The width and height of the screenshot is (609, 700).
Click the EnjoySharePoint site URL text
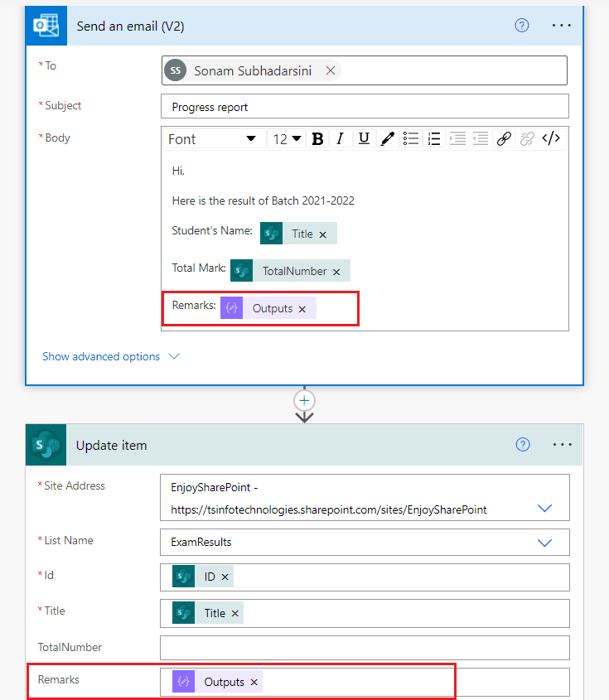[x=329, y=509]
